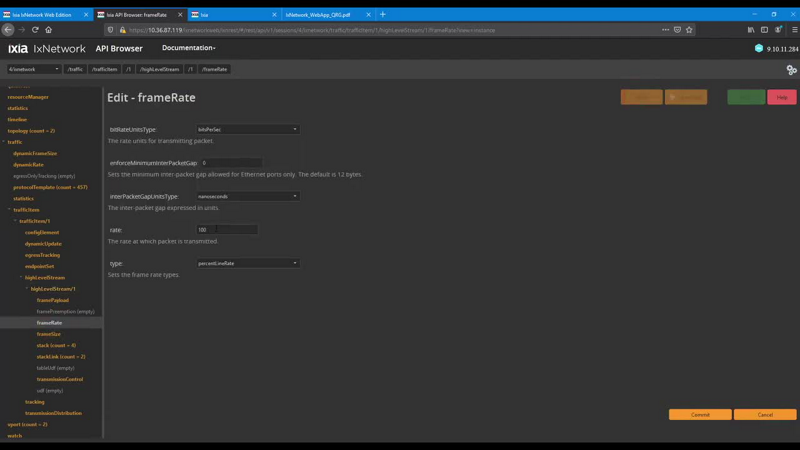Select dynamicFrameSize in the tree
The width and height of the screenshot is (800, 450).
[x=35, y=153]
